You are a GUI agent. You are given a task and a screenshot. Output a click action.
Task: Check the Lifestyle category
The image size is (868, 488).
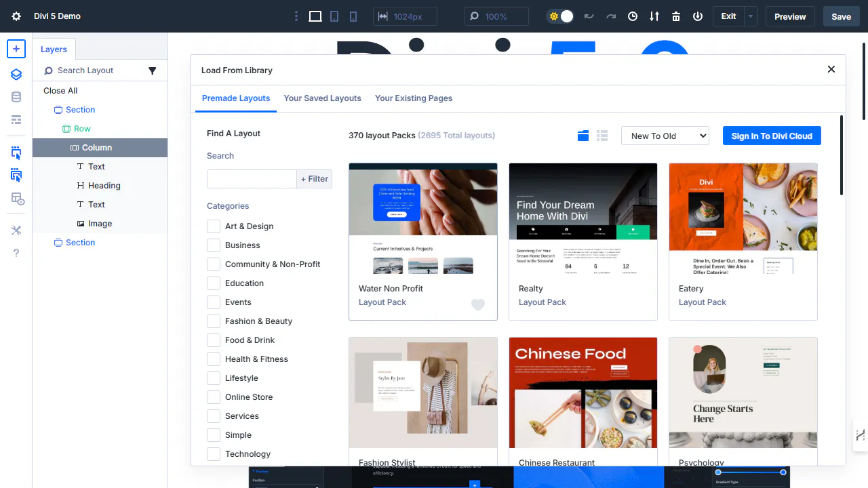tap(214, 378)
